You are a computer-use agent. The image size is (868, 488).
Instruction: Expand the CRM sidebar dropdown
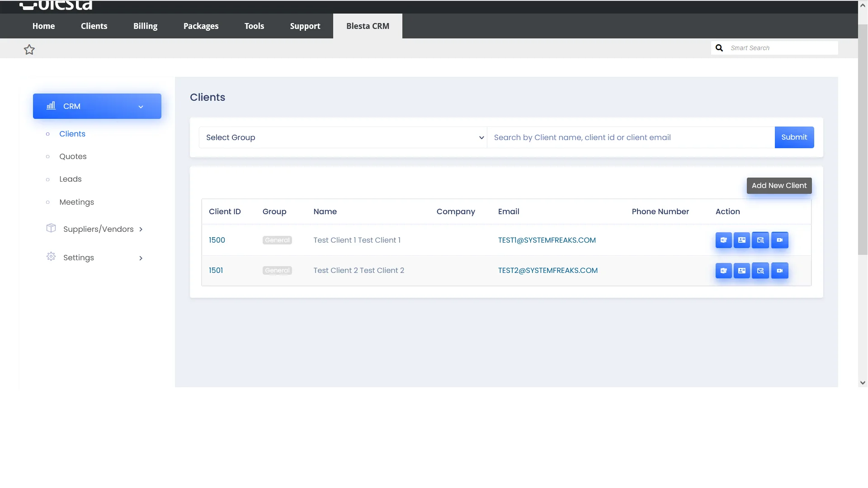pyautogui.click(x=141, y=106)
